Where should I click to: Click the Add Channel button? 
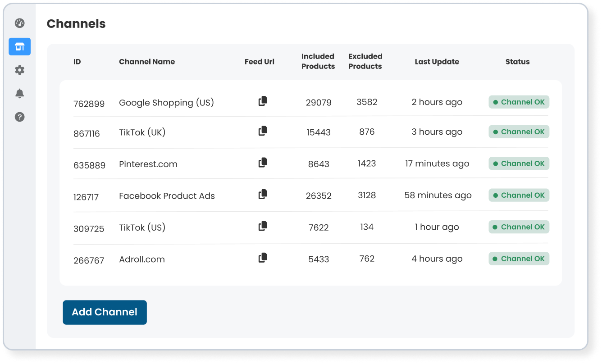click(105, 312)
